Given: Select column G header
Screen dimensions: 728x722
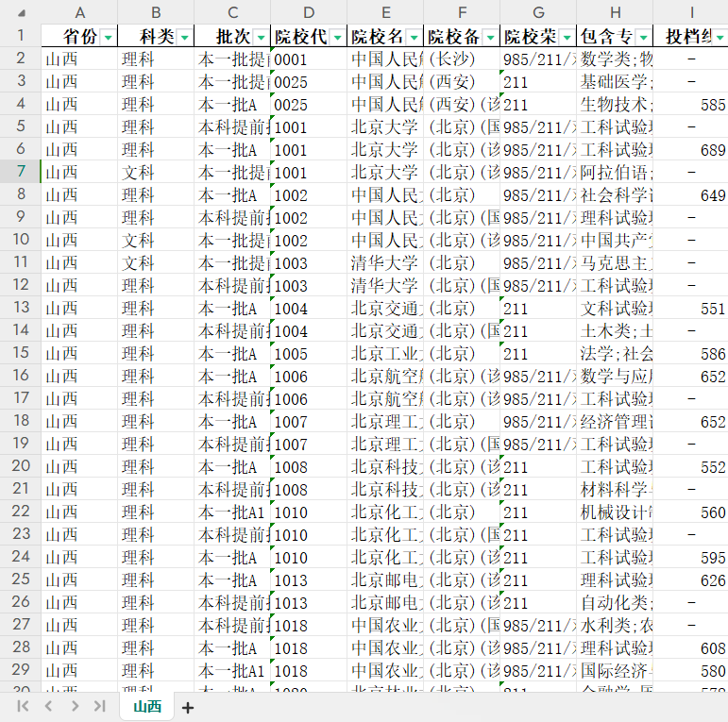Looking at the screenshot, I should [x=538, y=12].
